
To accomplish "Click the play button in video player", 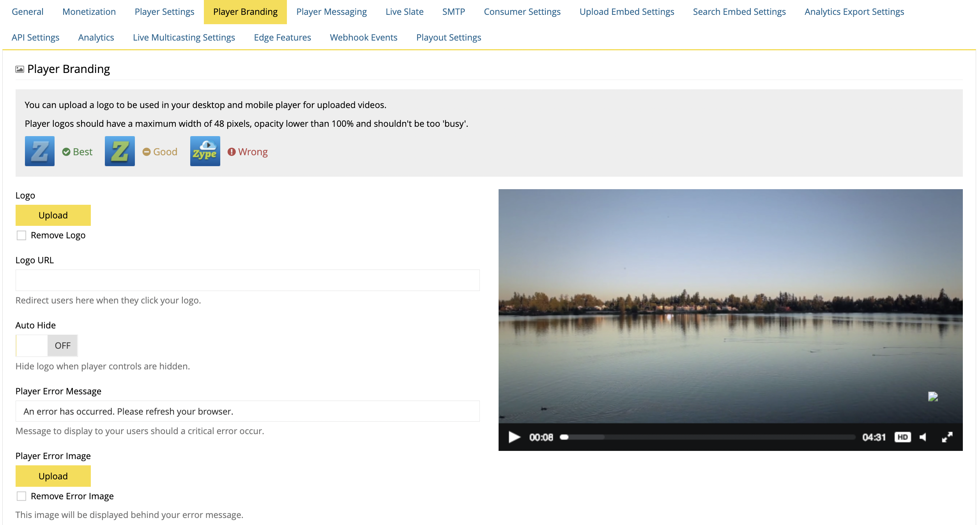I will coord(514,437).
